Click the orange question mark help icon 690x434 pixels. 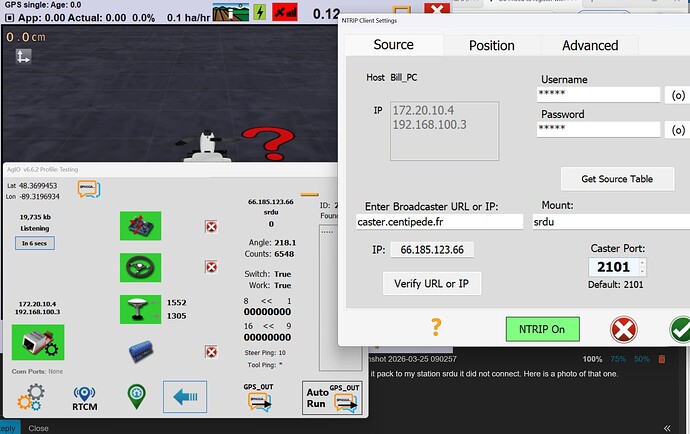436,327
